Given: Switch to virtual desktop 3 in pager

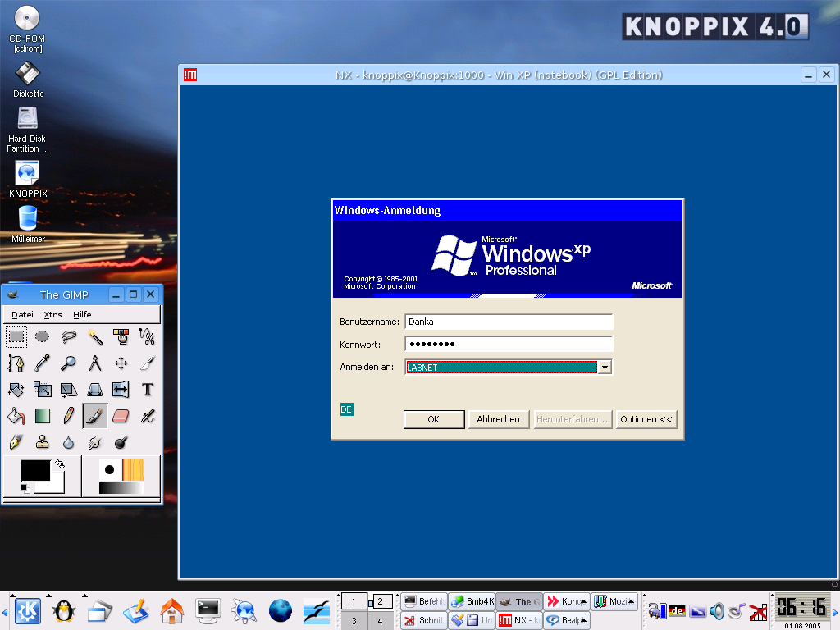Looking at the screenshot, I should coord(354,621).
